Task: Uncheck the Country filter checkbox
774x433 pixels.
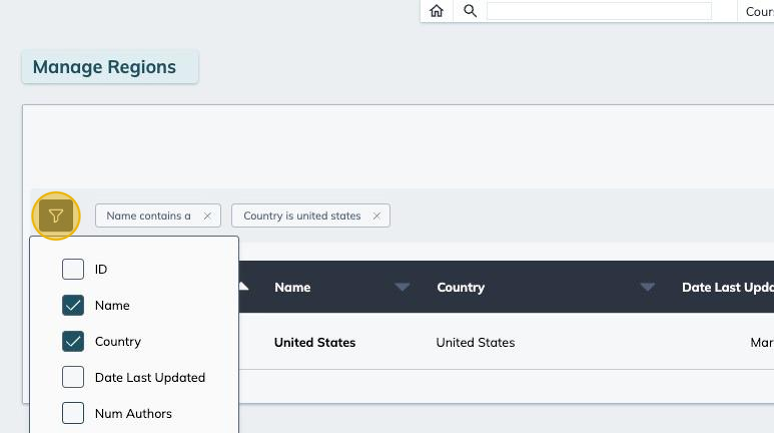Action: [73, 341]
